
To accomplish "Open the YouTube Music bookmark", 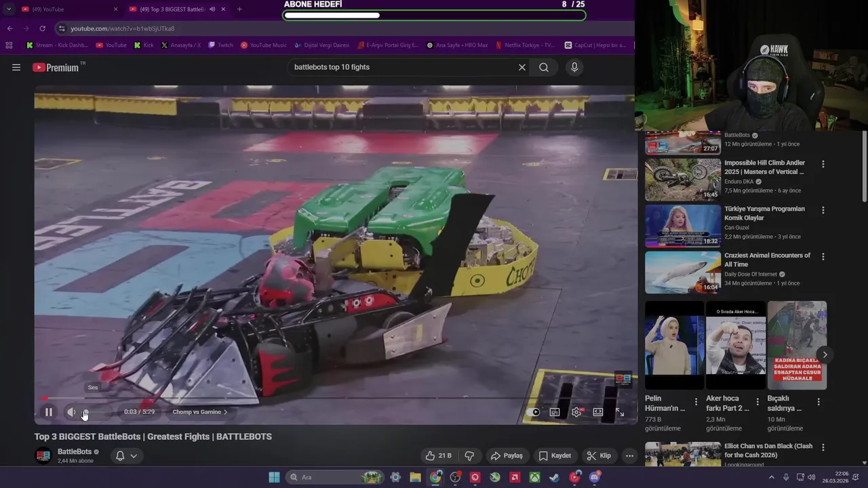I will tap(264, 45).
